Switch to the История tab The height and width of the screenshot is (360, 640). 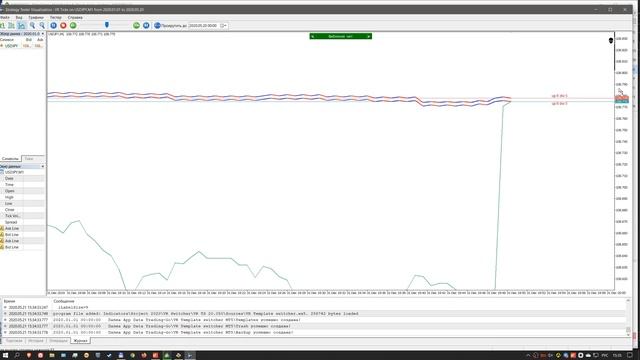[x=36, y=340]
